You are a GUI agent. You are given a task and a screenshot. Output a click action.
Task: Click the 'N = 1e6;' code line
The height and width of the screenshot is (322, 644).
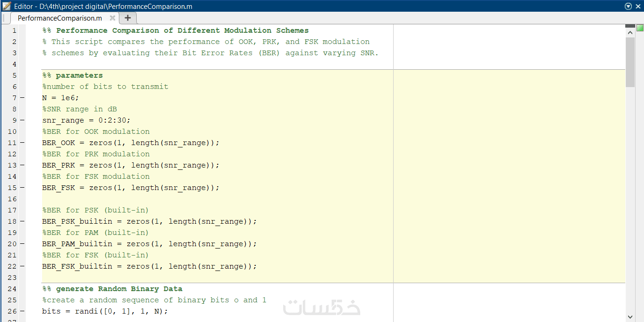click(x=61, y=98)
